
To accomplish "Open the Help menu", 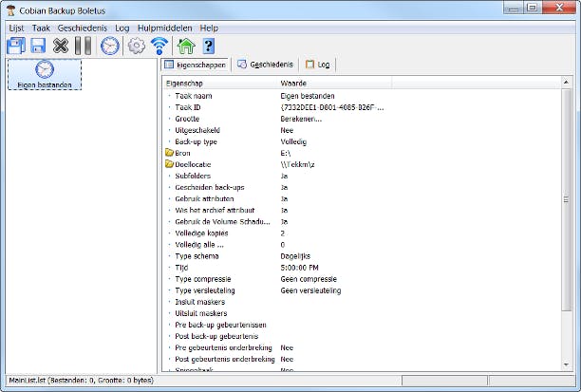I will coord(209,28).
